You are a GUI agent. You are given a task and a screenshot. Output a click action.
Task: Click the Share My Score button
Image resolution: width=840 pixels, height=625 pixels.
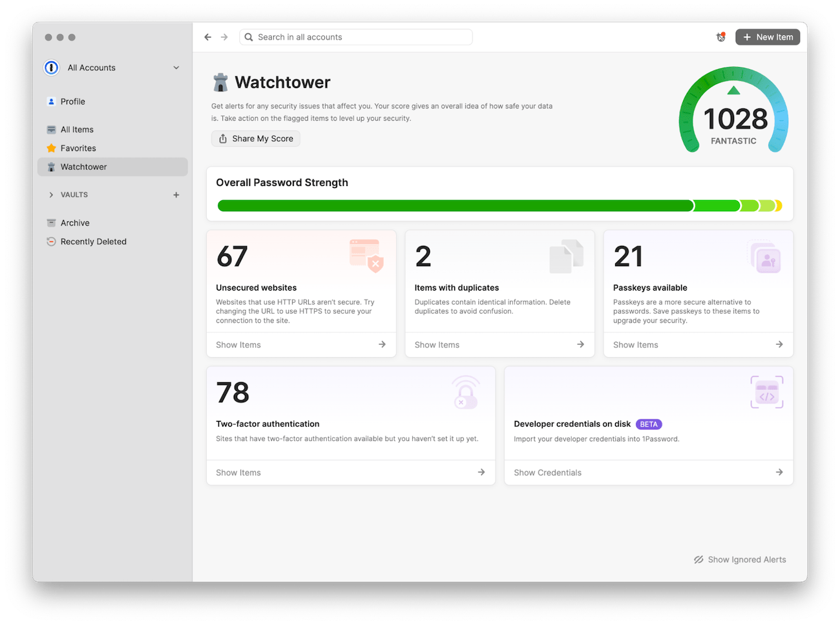click(255, 138)
